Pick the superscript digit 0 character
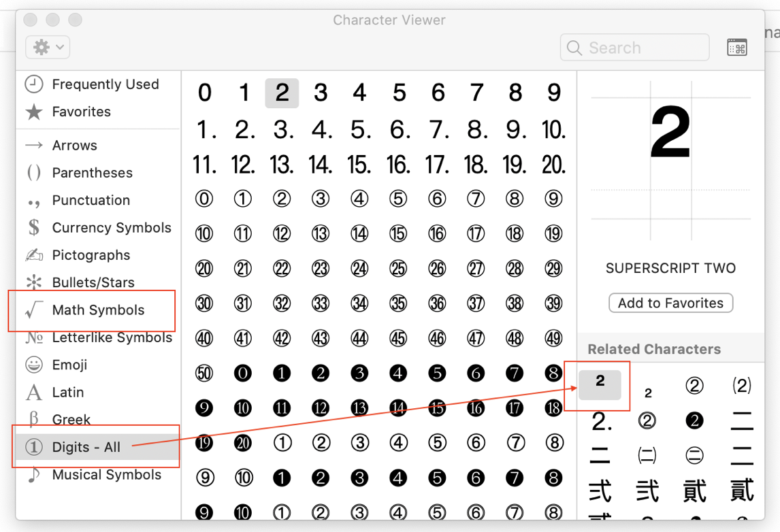780x532 pixels. pos(204,93)
